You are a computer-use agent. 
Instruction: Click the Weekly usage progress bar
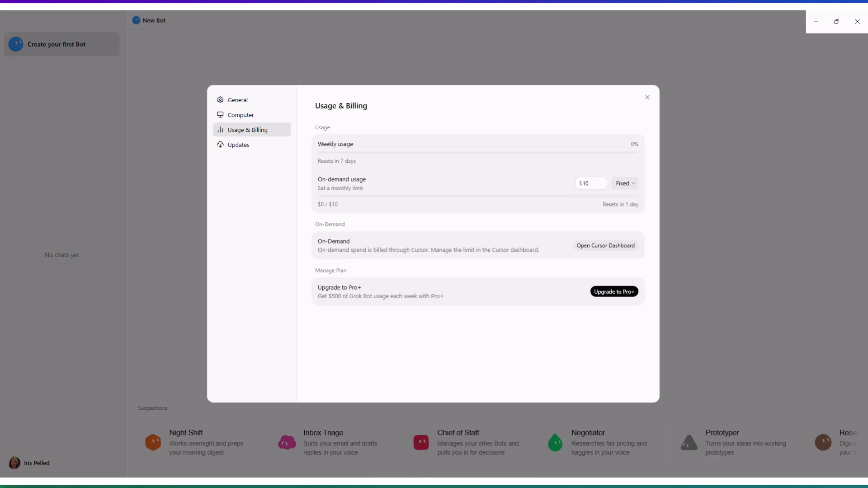pyautogui.click(x=478, y=152)
